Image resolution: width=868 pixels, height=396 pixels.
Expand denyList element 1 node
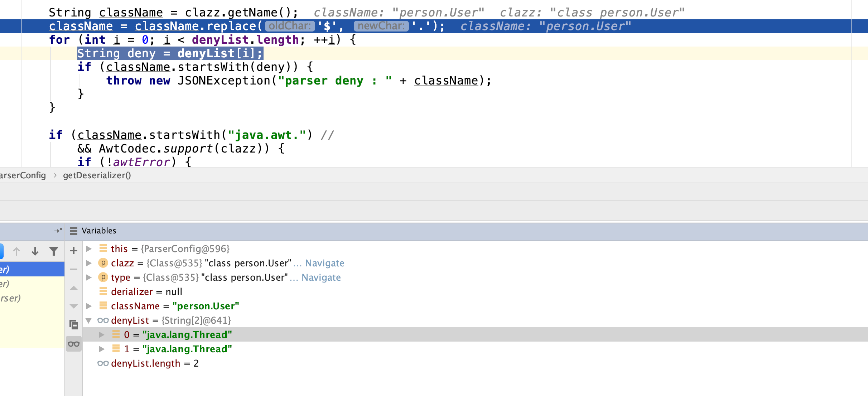(102, 349)
